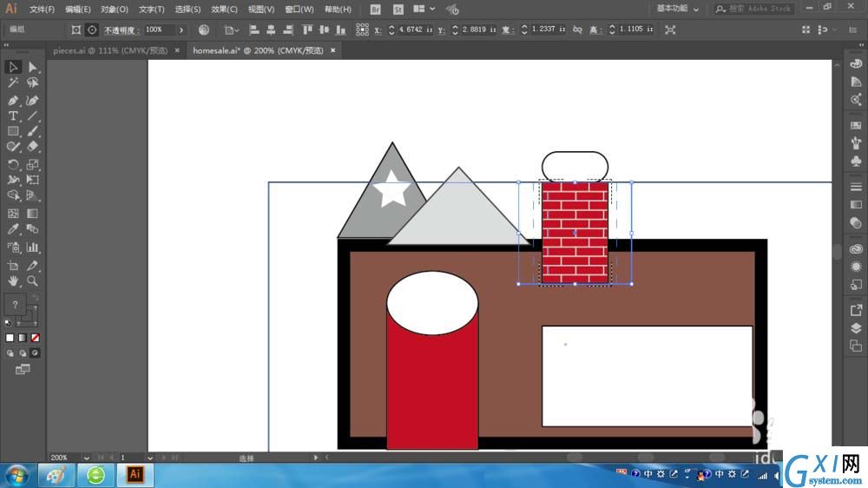Select the Rectangle tool

(13, 131)
